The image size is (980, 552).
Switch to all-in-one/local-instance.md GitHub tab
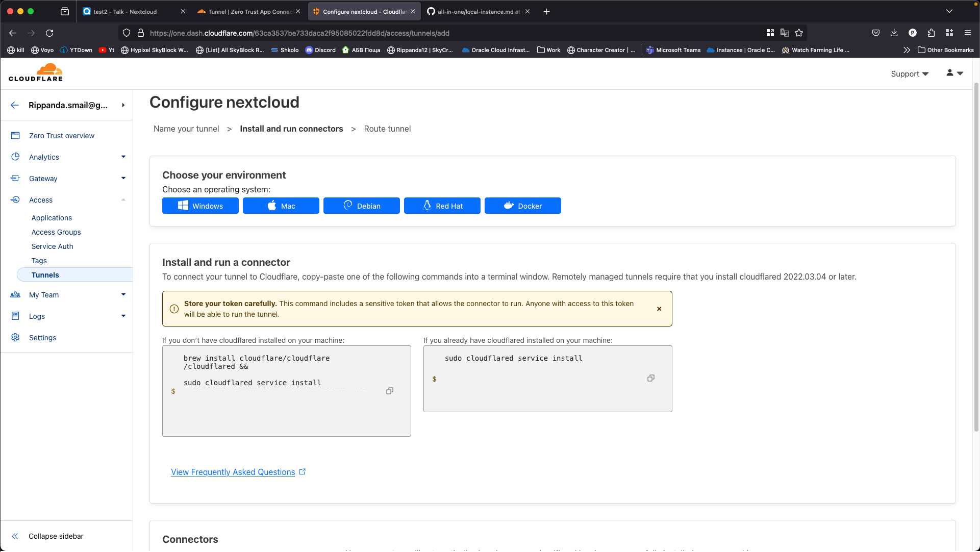click(x=479, y=11)
